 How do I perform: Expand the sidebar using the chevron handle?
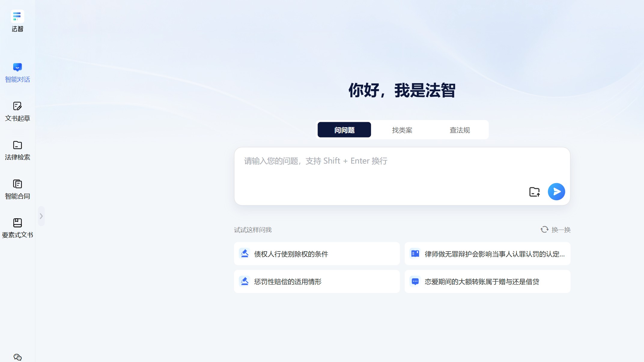tap(41, 216)
